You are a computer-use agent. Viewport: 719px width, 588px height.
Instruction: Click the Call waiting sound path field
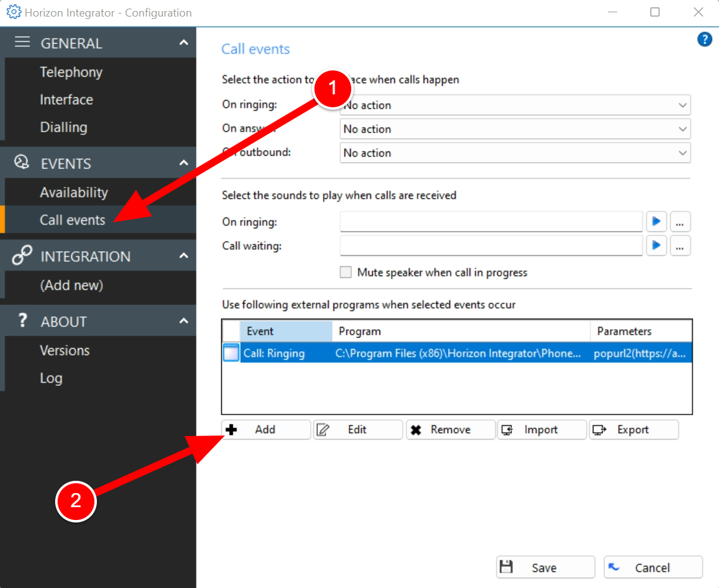[491, 246]
